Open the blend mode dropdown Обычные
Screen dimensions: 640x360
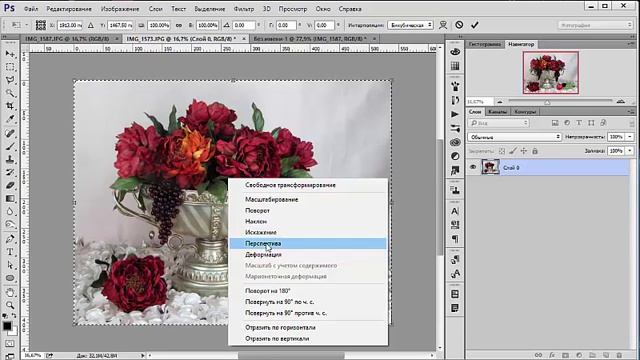[515, 137]
